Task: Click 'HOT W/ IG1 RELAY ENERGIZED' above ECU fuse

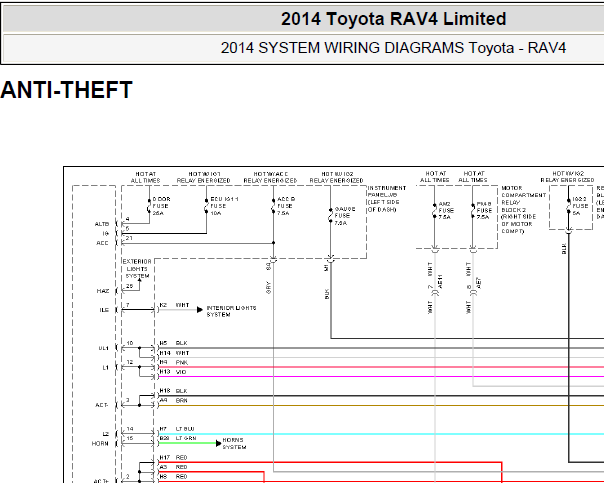Action: [203, 177]
